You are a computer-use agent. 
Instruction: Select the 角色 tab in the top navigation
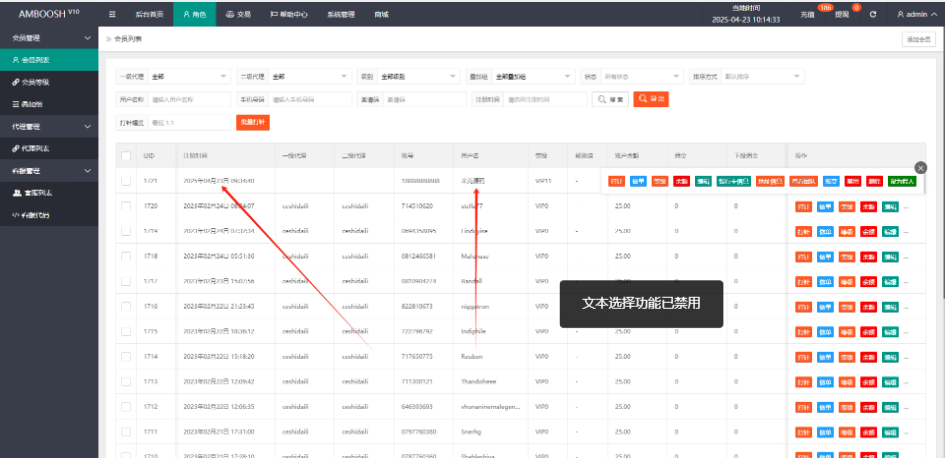pyautogui.click(x=195, y=14)
